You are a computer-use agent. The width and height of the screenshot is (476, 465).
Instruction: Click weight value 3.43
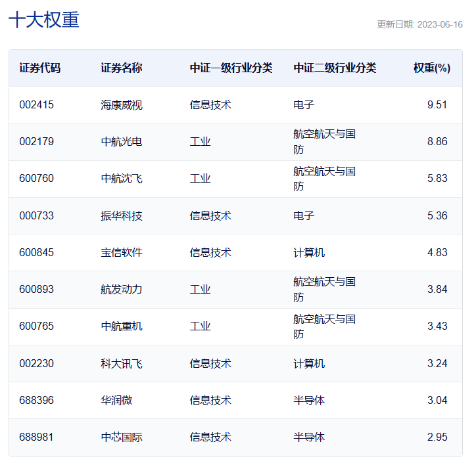pyautogui.click(x=437, y=326)
